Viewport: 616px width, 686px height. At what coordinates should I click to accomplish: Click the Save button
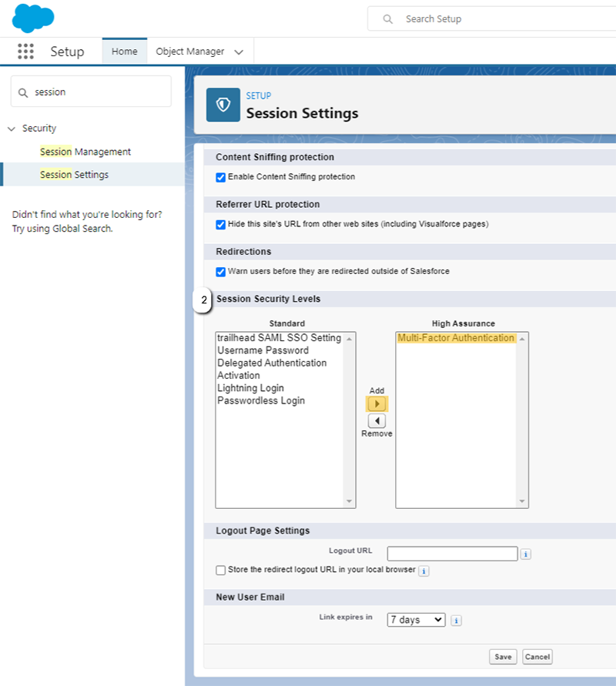503,657
